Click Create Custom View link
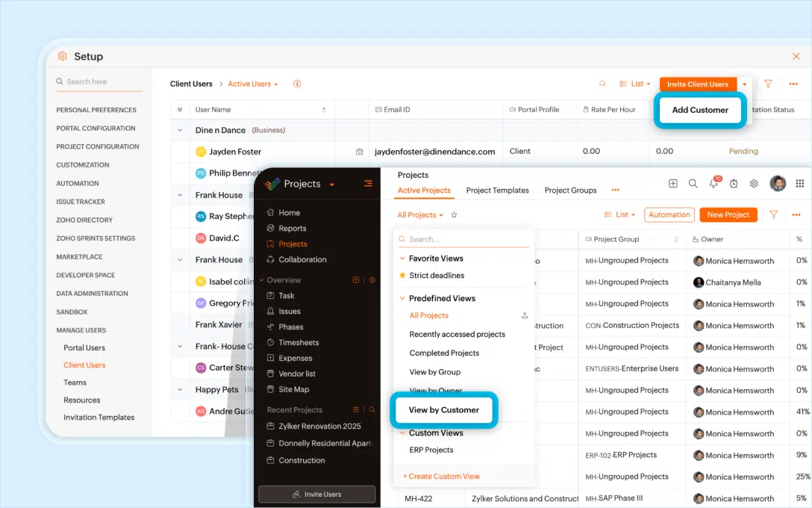Viewport: 812px width, 508px height. tap(441, 477)
